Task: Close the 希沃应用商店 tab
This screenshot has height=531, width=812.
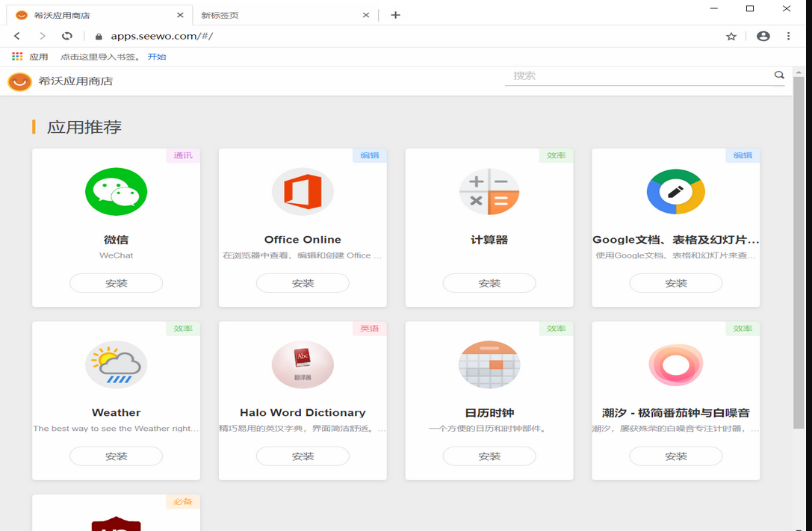Action: click(x=180, y=15)
